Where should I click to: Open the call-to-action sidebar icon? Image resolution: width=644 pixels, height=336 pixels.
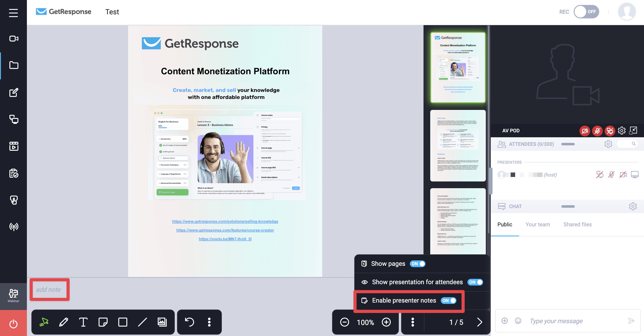pos(13,200)
